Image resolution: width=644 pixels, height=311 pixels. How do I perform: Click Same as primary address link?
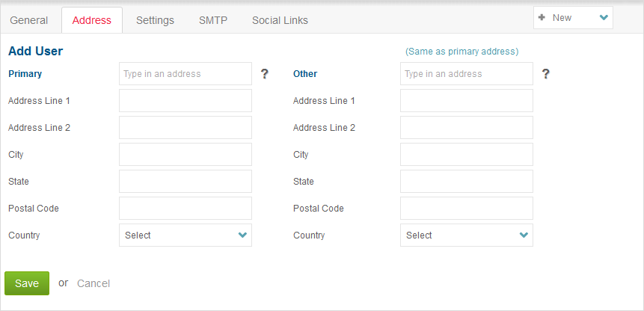click(462, 52)
